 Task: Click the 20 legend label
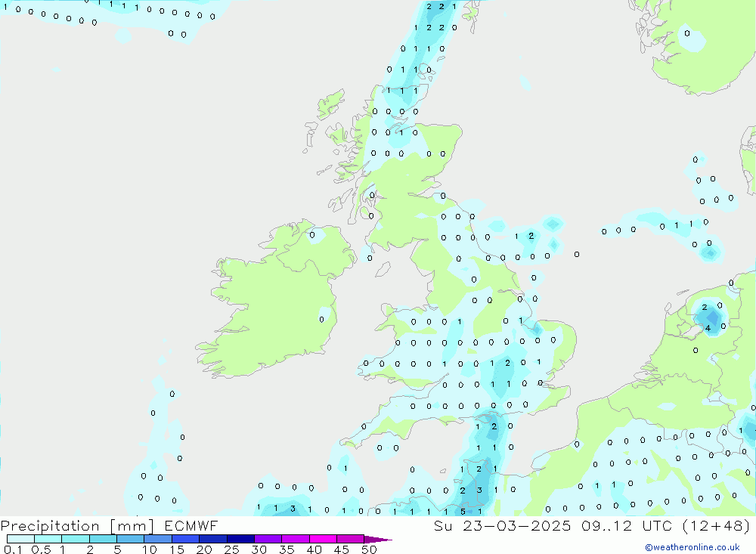pos(204,549)
